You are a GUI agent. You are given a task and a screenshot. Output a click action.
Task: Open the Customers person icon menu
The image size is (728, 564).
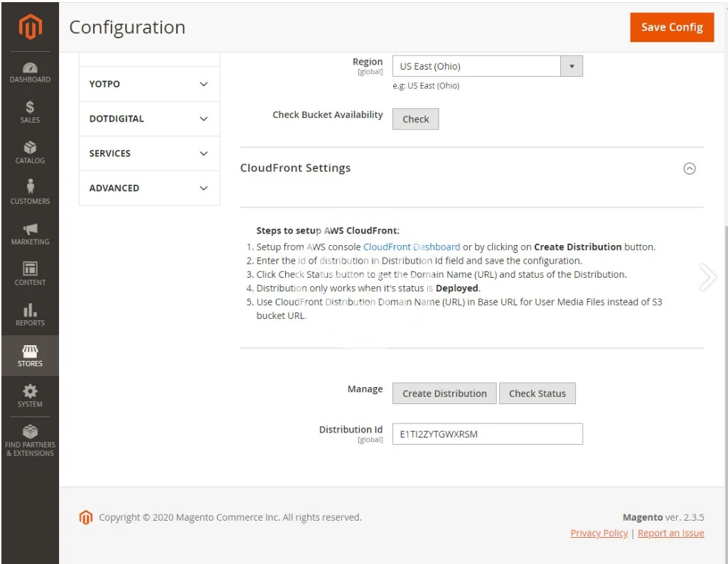click(x=30, y=192)
